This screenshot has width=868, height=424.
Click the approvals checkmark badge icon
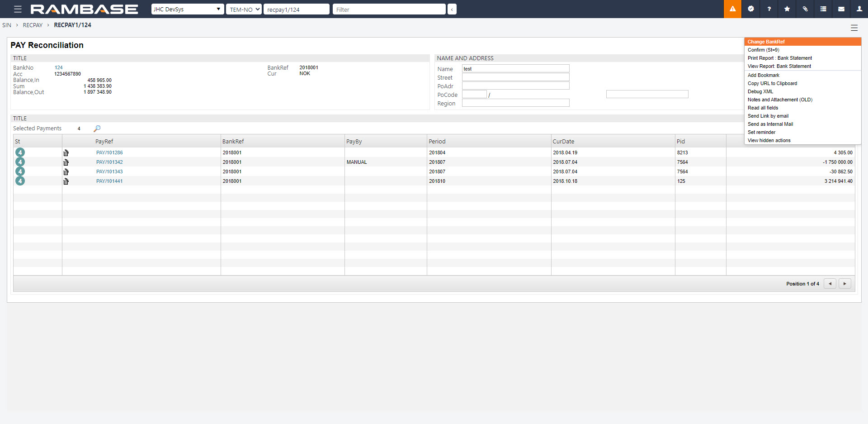[x=751, y=9]
